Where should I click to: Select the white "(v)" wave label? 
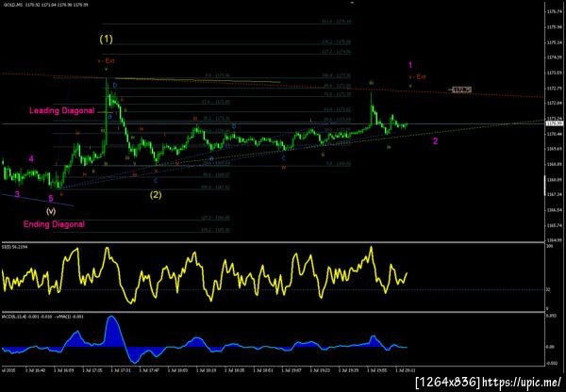pos(51,210)
